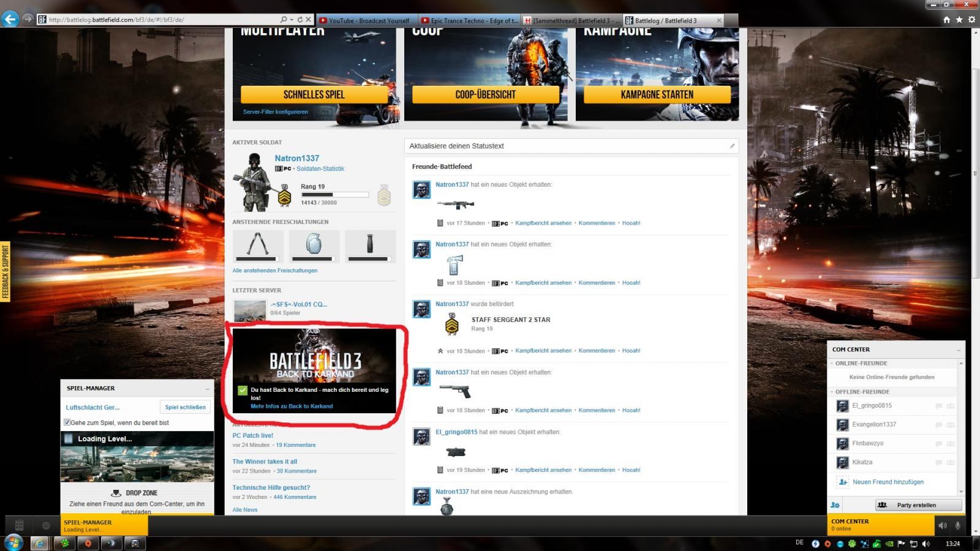Viewport: 980px width, 551px height.
Task: Click the Com Center friends list scrollbar
Action: point(960,427)
